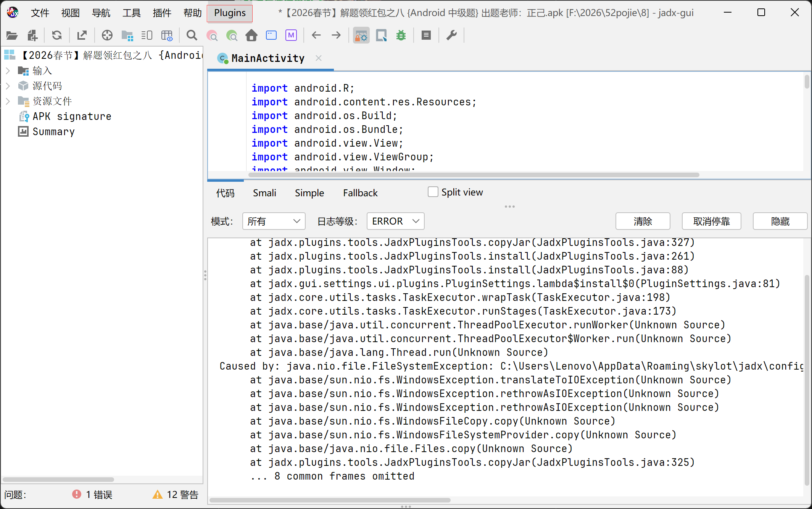
Task: Open preferences wrench icon
Action: (451, 36)
